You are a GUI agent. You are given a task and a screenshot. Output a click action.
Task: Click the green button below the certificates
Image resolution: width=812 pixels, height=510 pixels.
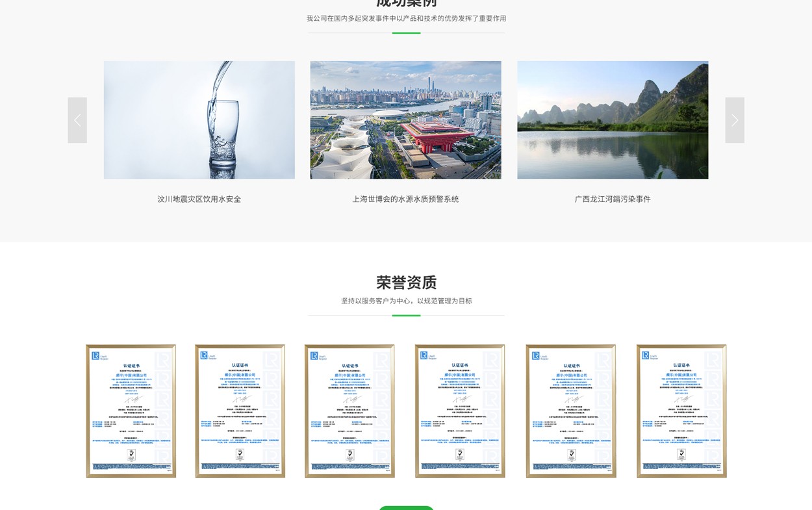[406, 507]
